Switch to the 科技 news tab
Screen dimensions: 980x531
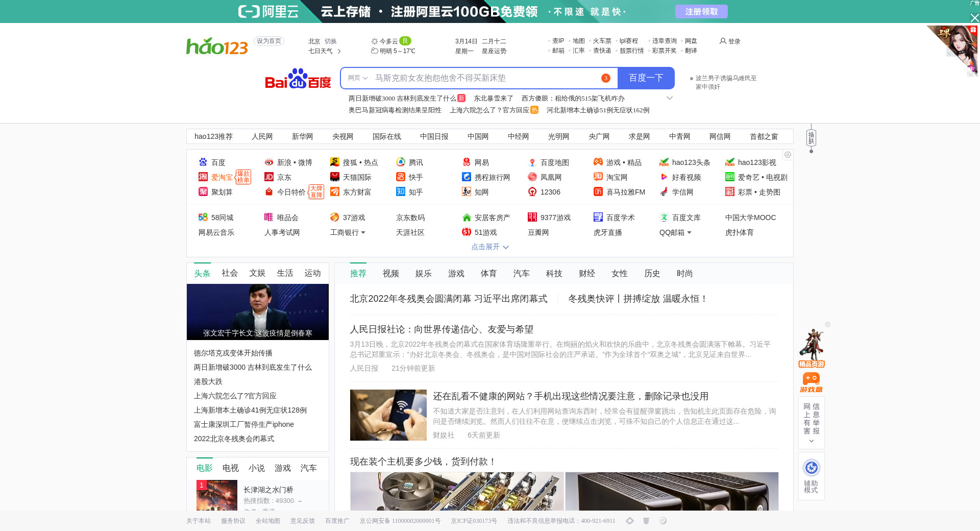554,274
